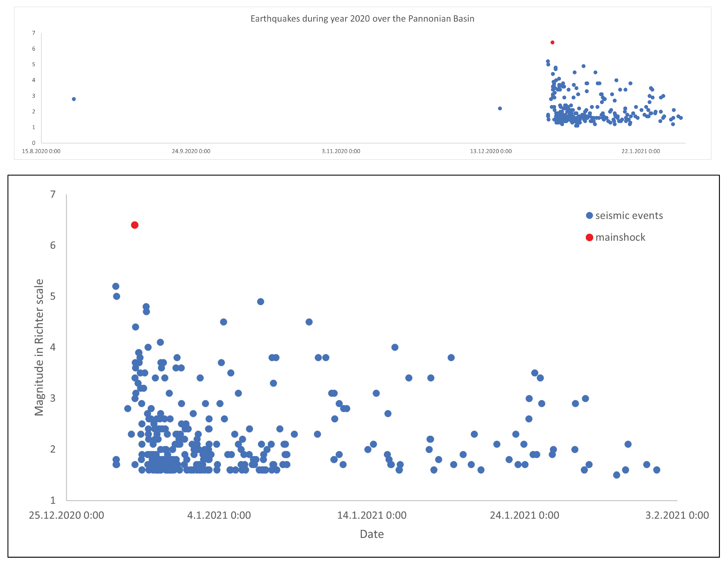This screenshot has height=564, width=728.
Task: Click the '24.9.2020 0:00' label in upper chart
Action: pyautogui.click(x=191, y=151)
